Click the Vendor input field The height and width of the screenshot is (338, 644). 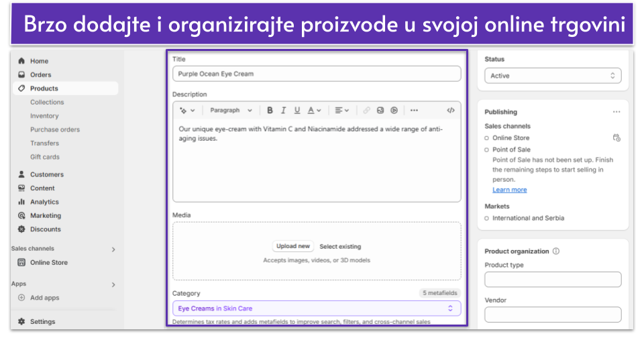tap(553, 315)
